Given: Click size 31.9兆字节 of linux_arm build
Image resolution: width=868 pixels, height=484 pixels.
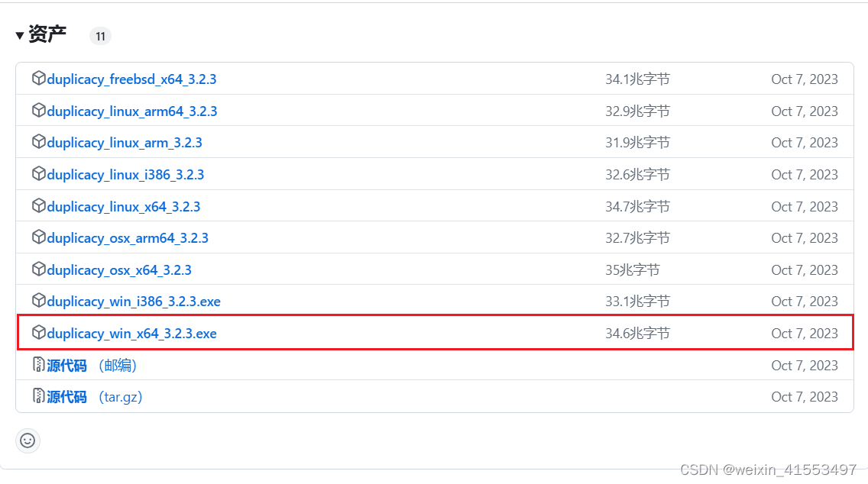Looking at the screenshot, I should [638, 143].
